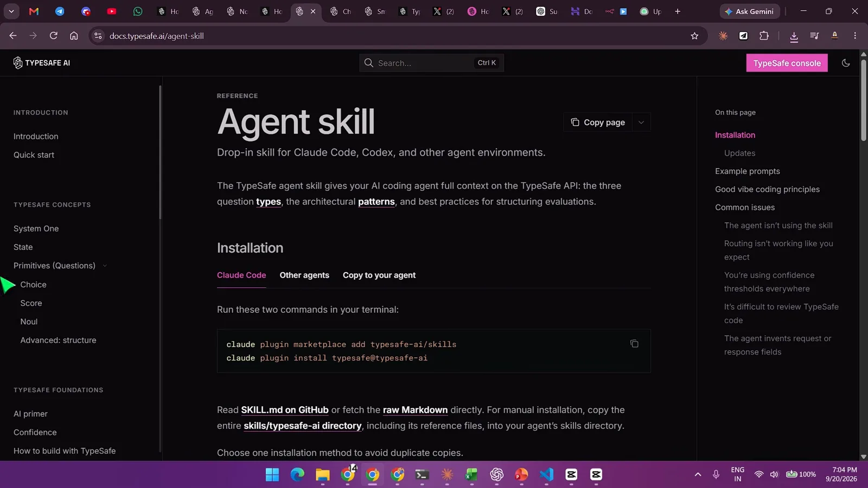Switch to the WhatsApp pinned tab

[138, 11]
